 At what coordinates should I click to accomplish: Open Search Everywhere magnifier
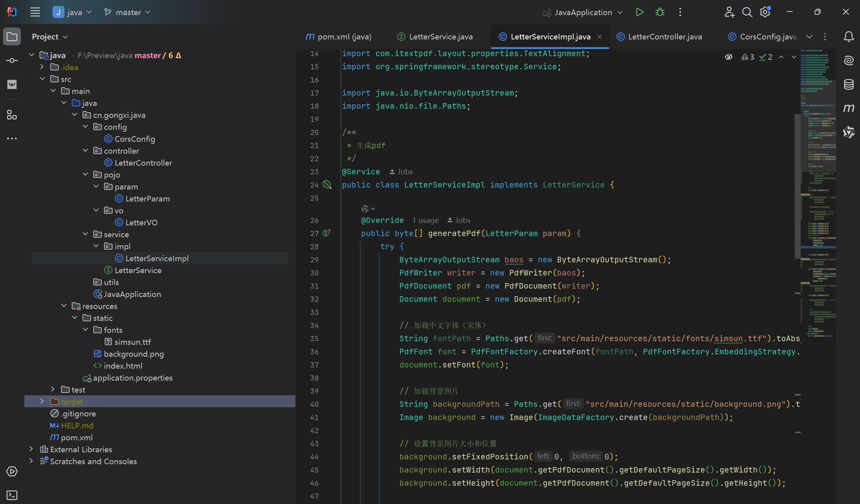747,12
